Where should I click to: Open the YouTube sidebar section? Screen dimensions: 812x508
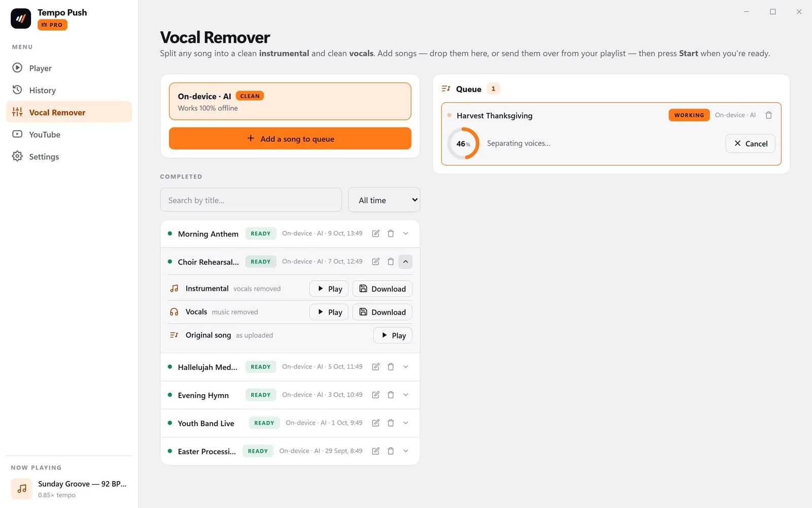point(69,135)
